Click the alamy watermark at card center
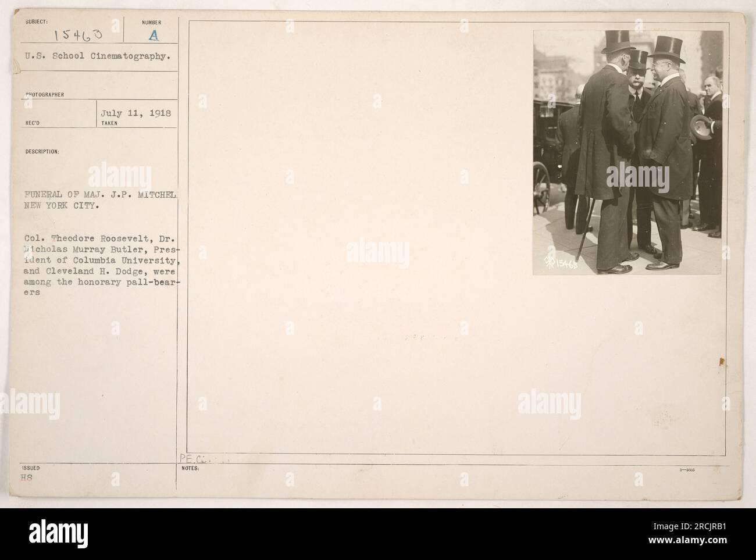The image size is (756, 560). point(377,252)
